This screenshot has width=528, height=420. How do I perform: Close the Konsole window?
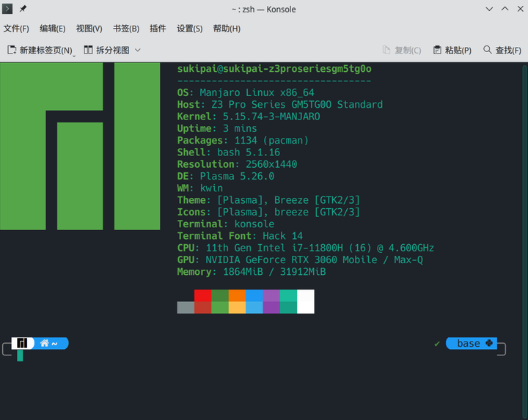tap(520, 9)
